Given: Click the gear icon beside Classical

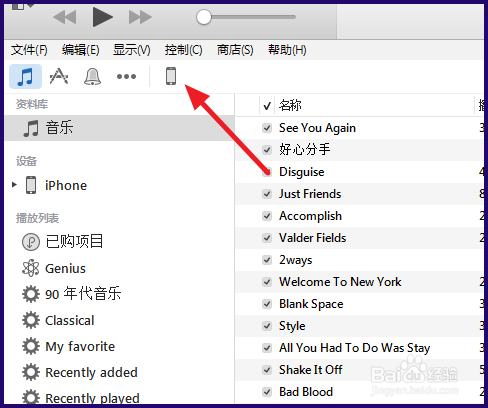Looking at the screenshot, I should pos(31,320).
